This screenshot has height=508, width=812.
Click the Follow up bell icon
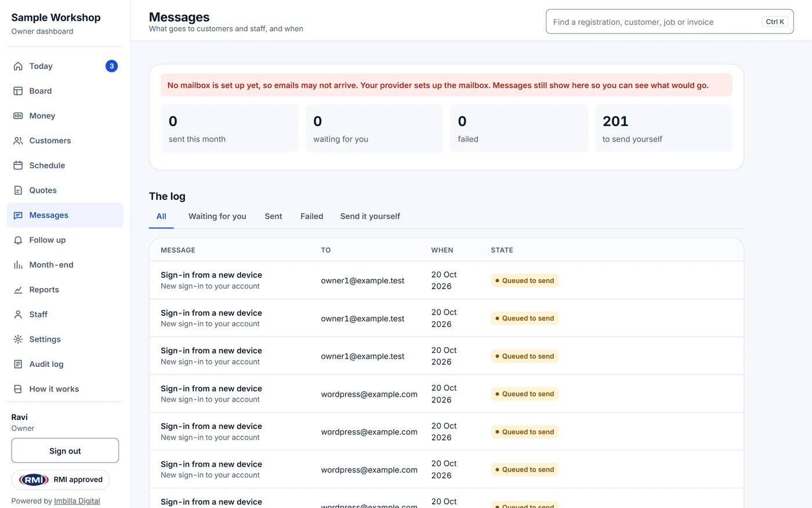click(18, 240)
